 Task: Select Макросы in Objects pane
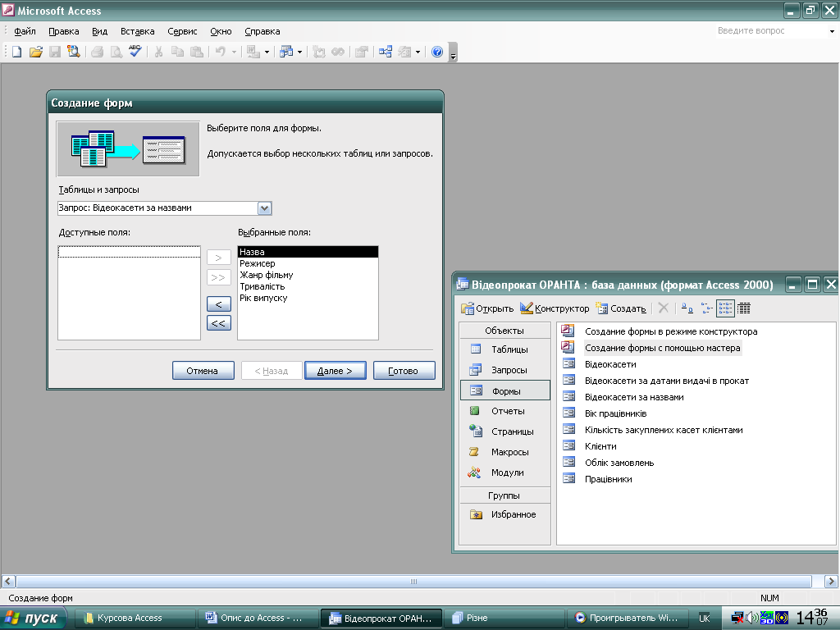[x=505, y=452]
